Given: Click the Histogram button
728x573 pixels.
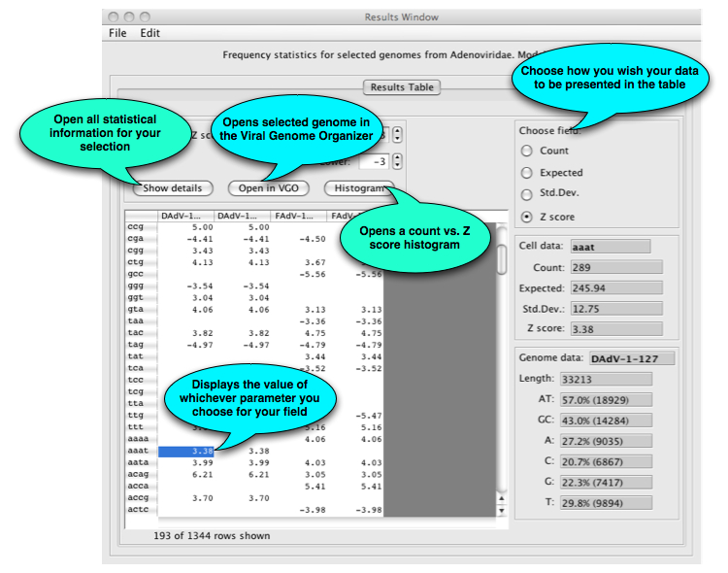Looking at the screenshot, I should [x=359, y=188].
